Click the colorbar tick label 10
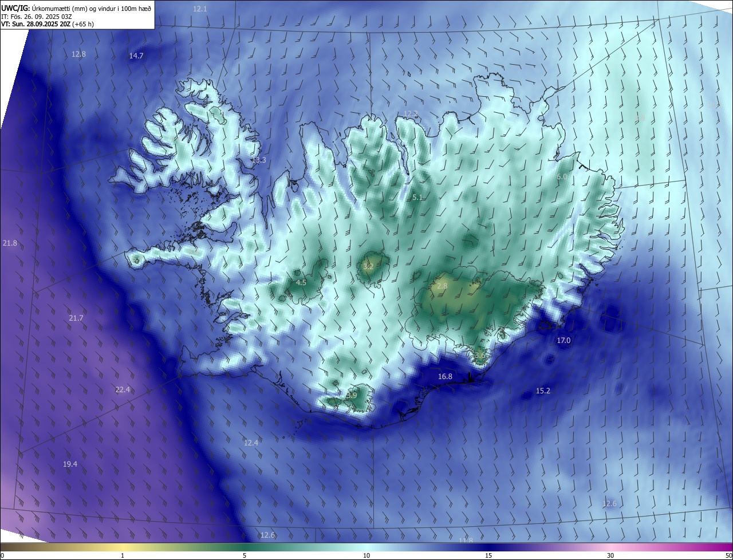The height and width of the screenshot is (560, 733). tap(366, 555)
